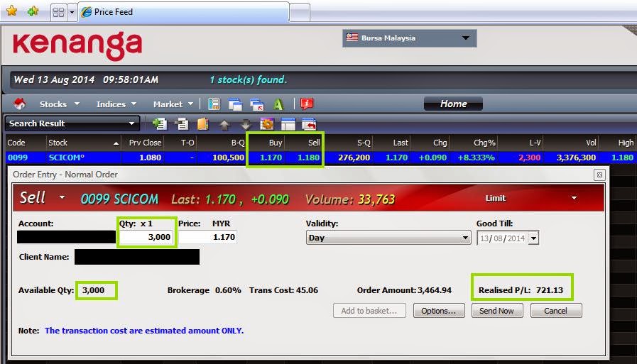Click the Add to basket... button
The width and height of the screenshot is (637, 364).
click(x=369, y=311)
